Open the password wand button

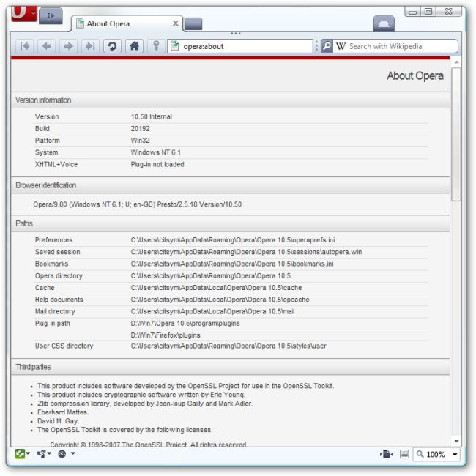(156, 46)
